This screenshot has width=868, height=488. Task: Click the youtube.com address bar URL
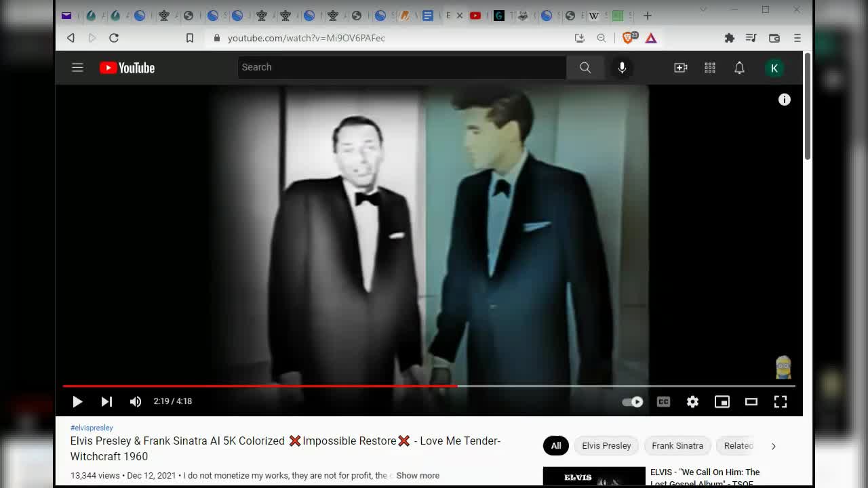pyautogui.click(x=306, y=38)
